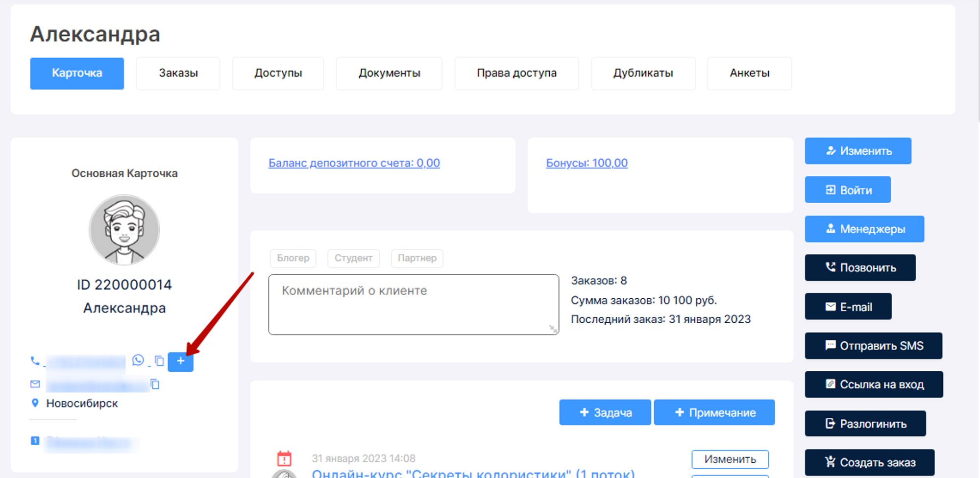Copy the email address with the copy icon

click(155, 384)
